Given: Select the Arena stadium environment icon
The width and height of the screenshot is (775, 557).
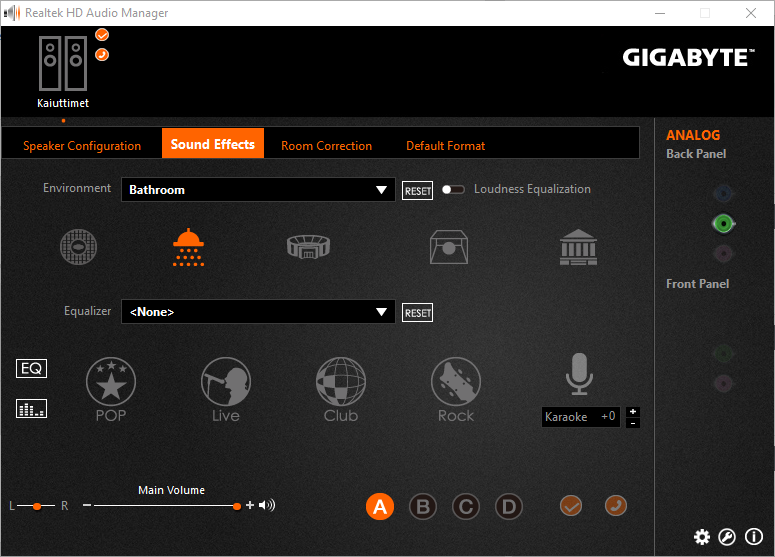Looking at the screenshot, I should tap(308, 247).
